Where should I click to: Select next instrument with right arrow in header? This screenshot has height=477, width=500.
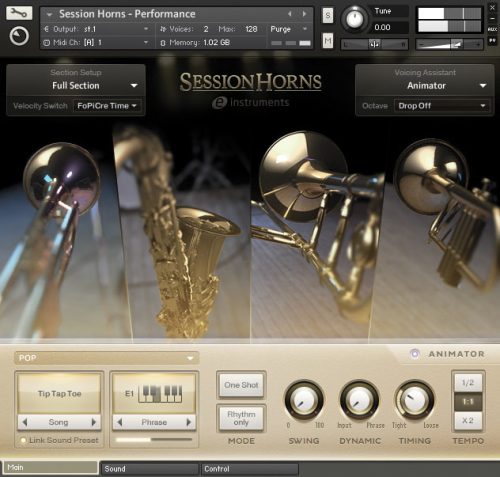(304, 14)
